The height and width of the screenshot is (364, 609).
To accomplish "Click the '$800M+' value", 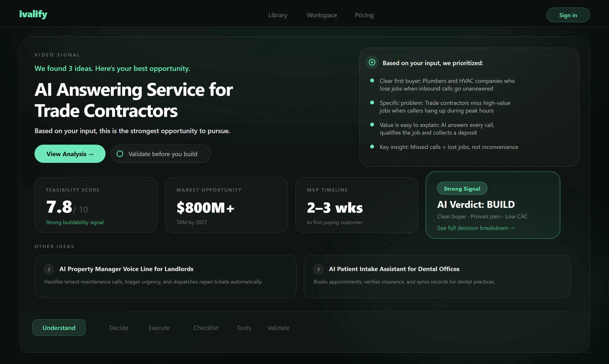I will click(205, 208).
